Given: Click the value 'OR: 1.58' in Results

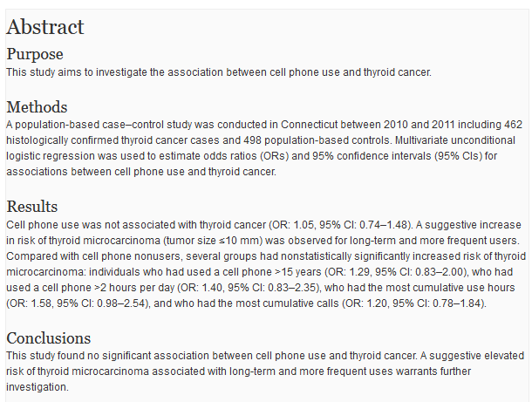Looking at the screenshot, I should [x=31, y=303].
